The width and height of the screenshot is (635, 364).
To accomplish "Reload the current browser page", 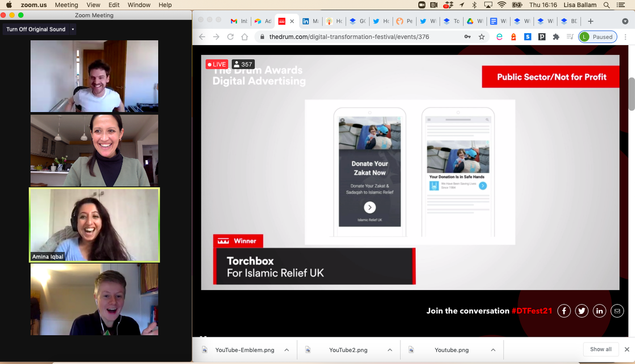I will click(230, 37).
